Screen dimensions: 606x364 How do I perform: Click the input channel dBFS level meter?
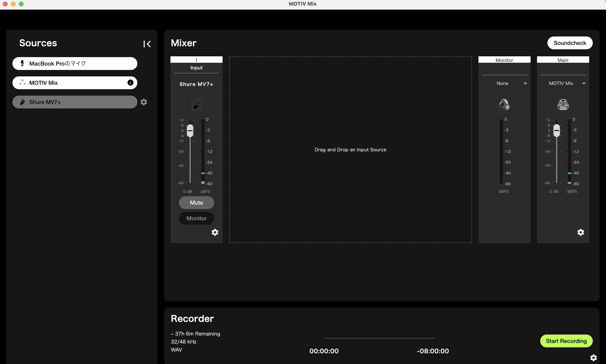[x=203, y=151]
